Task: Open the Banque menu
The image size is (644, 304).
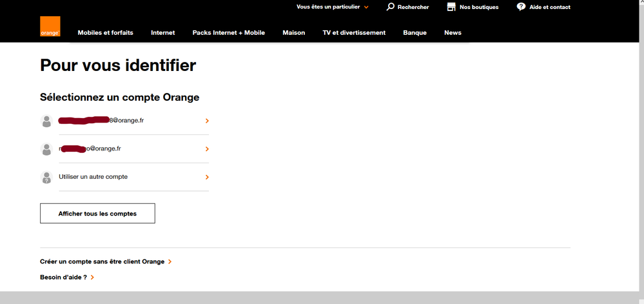Action: click(x=415, y=33)
